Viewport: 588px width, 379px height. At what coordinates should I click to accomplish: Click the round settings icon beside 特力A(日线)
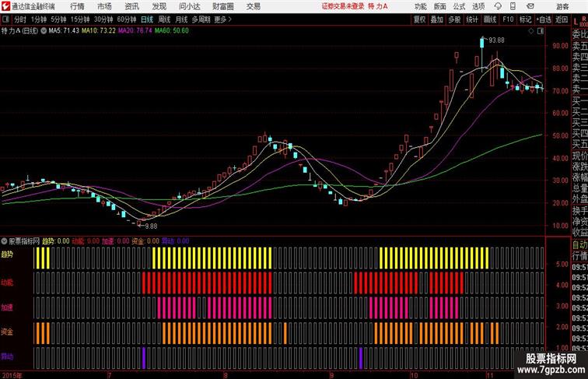click(44, 31)
